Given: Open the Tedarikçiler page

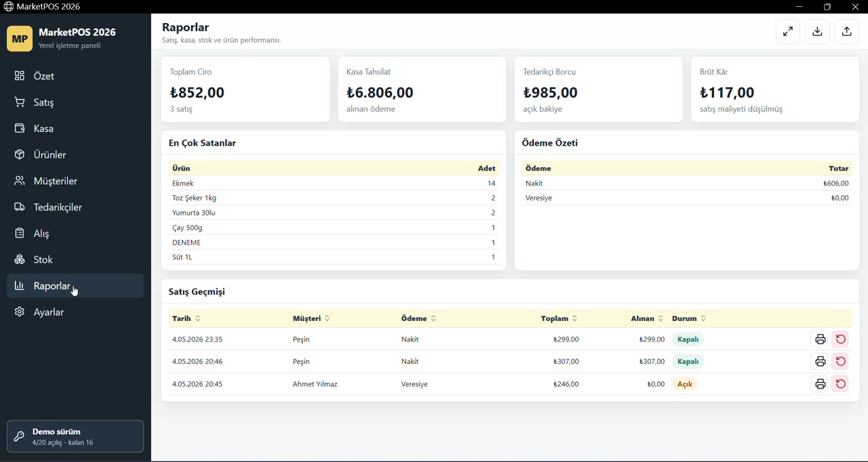Looking at the screenshot, I should pyautogui.click(x=75, y=207).
